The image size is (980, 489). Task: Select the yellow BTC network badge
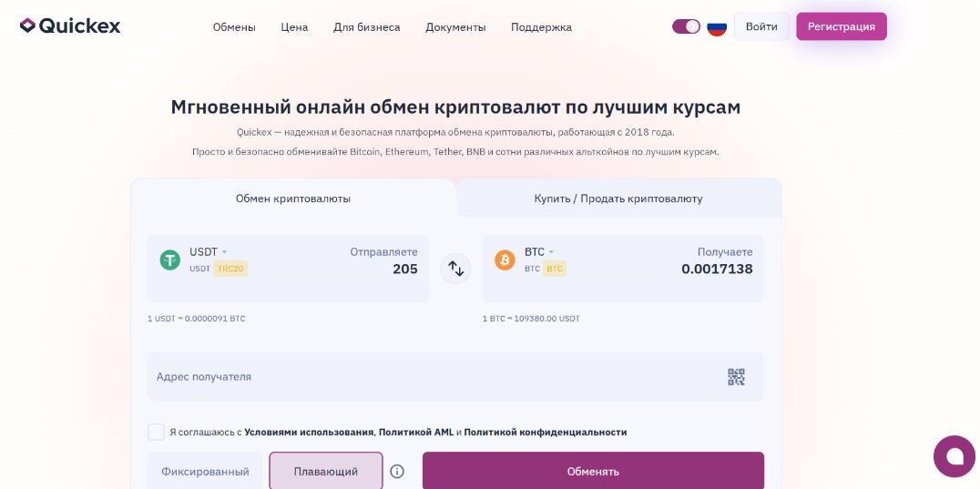(555, 269)
